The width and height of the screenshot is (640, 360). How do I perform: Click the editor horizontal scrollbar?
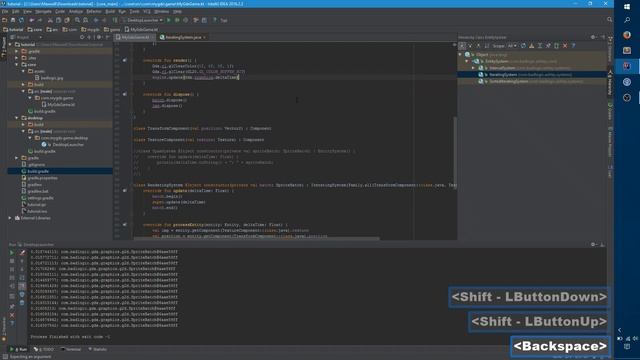point(256,238)
